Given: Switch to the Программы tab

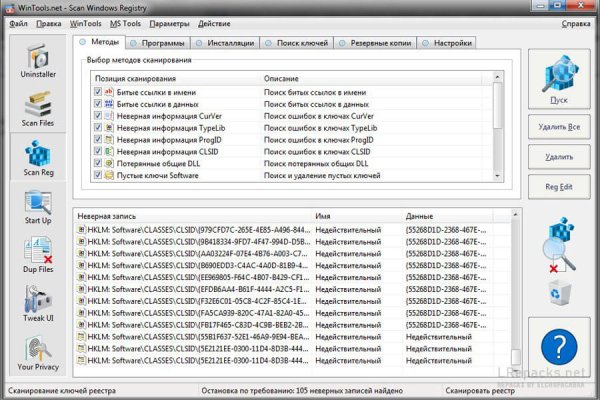Looking at the screenshot, I should tap(158, 43).
